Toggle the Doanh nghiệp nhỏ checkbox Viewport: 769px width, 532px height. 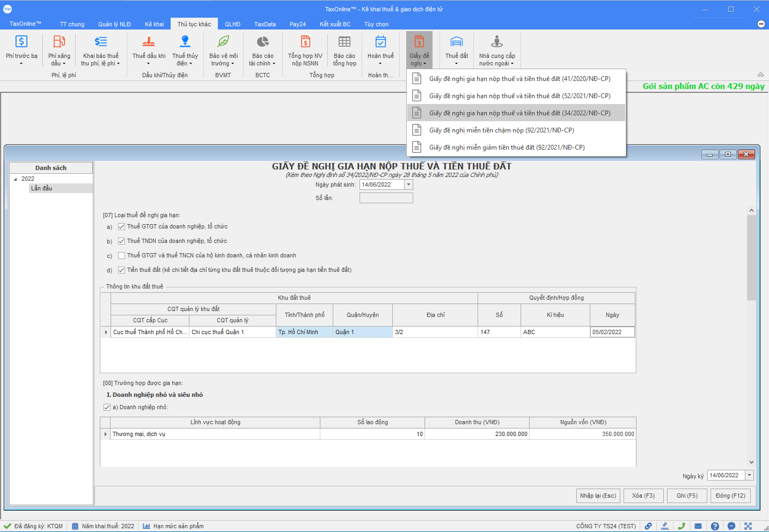click(107, 408)
